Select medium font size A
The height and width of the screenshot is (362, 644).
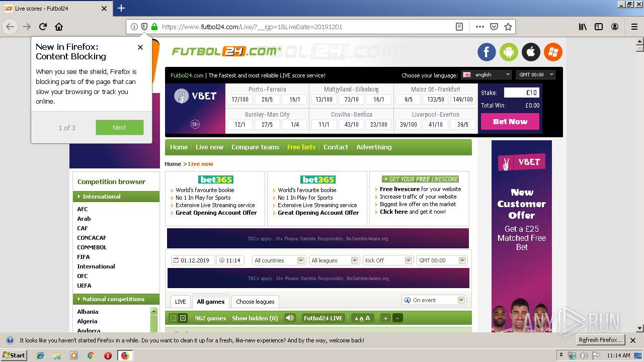pos(361,318)
